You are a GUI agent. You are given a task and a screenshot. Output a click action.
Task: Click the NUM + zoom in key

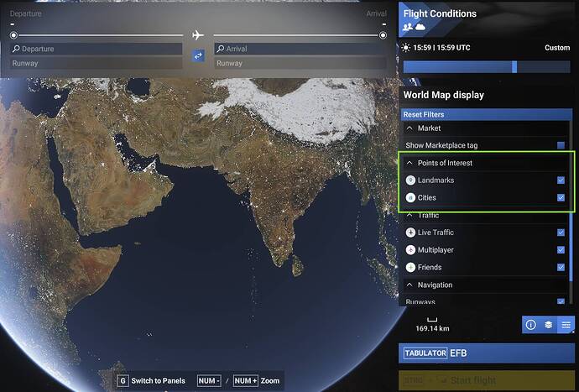246,381
